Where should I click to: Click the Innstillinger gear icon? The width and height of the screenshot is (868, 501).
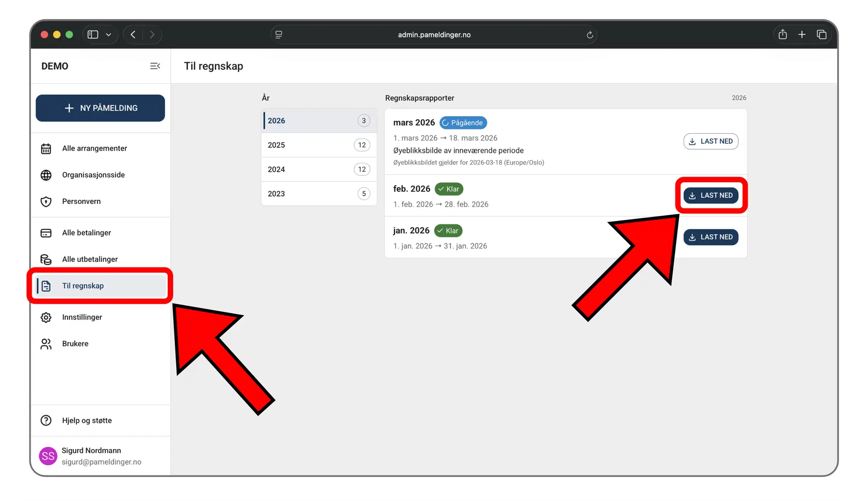46,317
